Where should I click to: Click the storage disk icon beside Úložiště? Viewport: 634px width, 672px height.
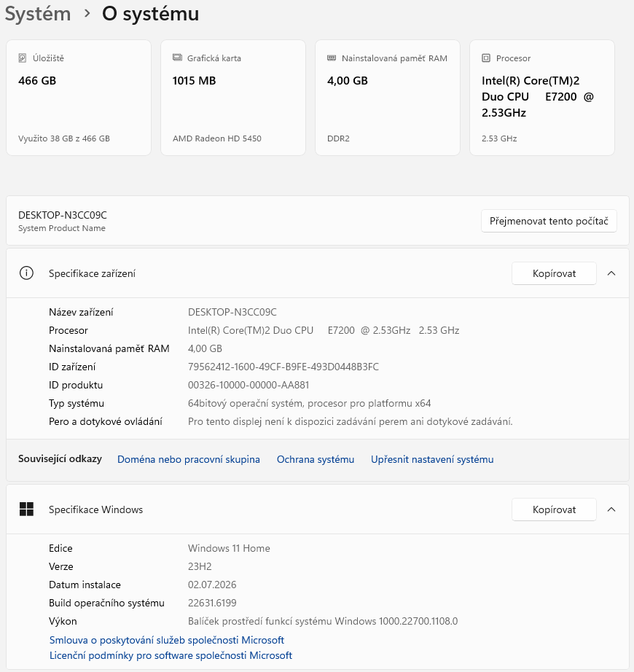(x=23, y=58)
